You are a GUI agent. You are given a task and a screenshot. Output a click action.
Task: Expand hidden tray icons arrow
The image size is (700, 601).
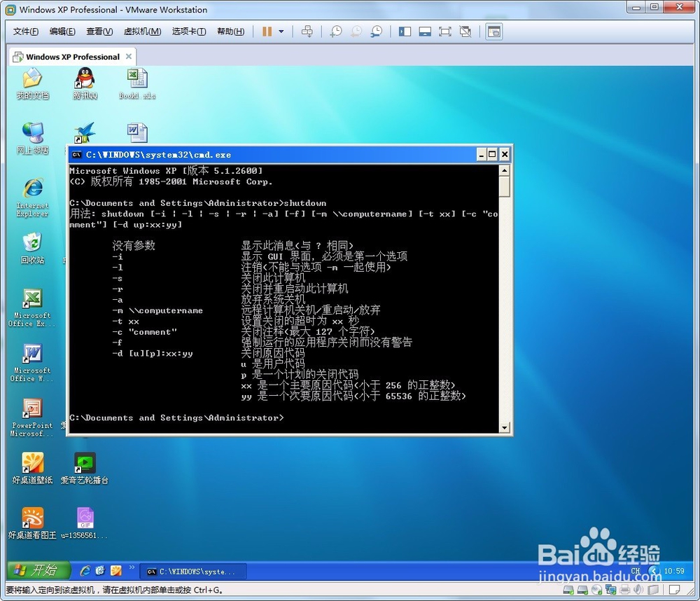tap(654, 571)
